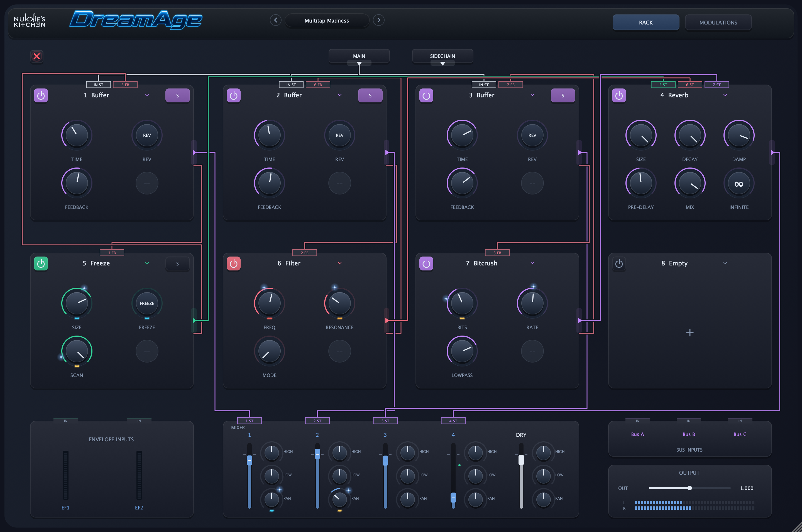Click the REV knob in 1 Buffer
Image resolution: width=802 pixels, height=532 pixels.
point(147,135)
